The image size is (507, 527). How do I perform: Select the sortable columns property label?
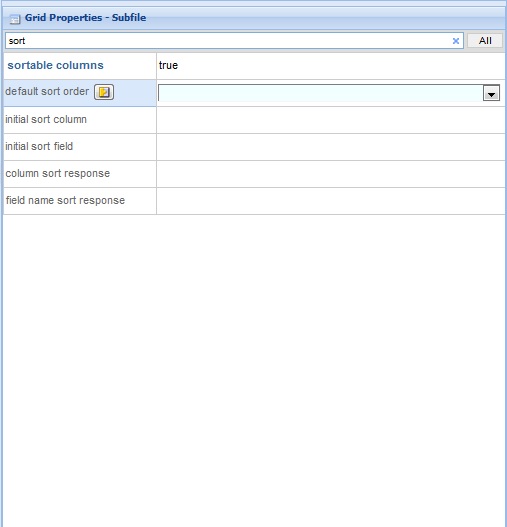[55, 65]
